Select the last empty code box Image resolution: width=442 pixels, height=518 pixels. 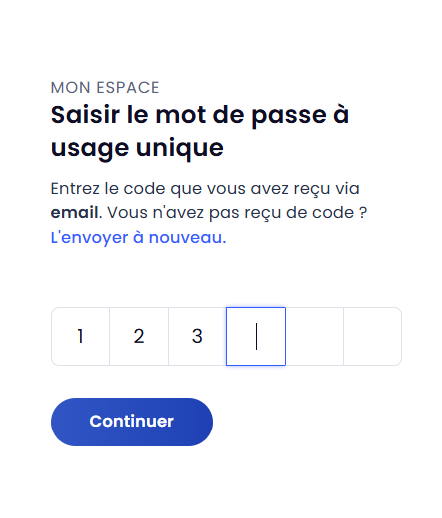373,336
